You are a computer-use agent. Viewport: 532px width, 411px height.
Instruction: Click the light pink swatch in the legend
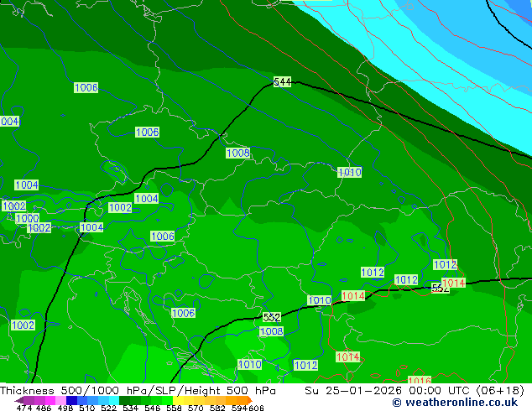click(60, 400)
